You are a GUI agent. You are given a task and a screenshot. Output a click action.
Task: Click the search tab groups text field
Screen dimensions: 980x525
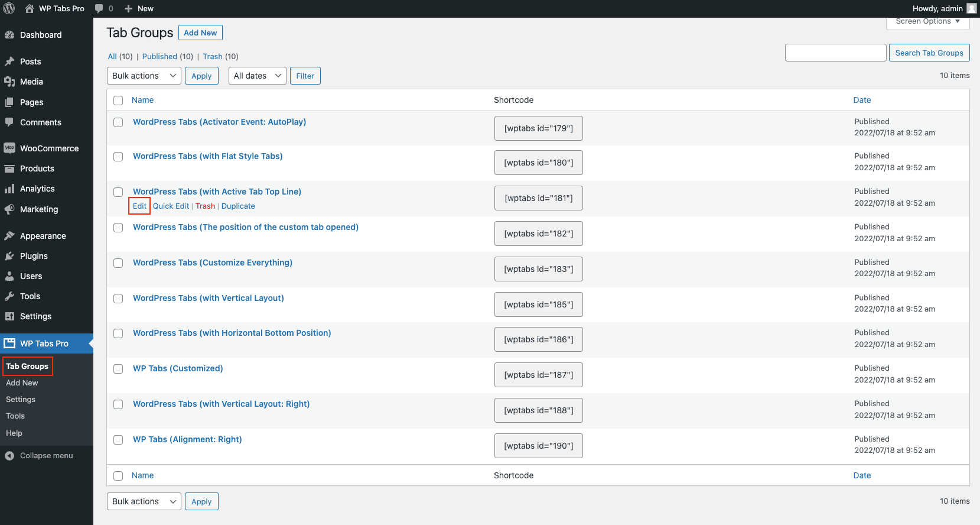coord(835,53)
